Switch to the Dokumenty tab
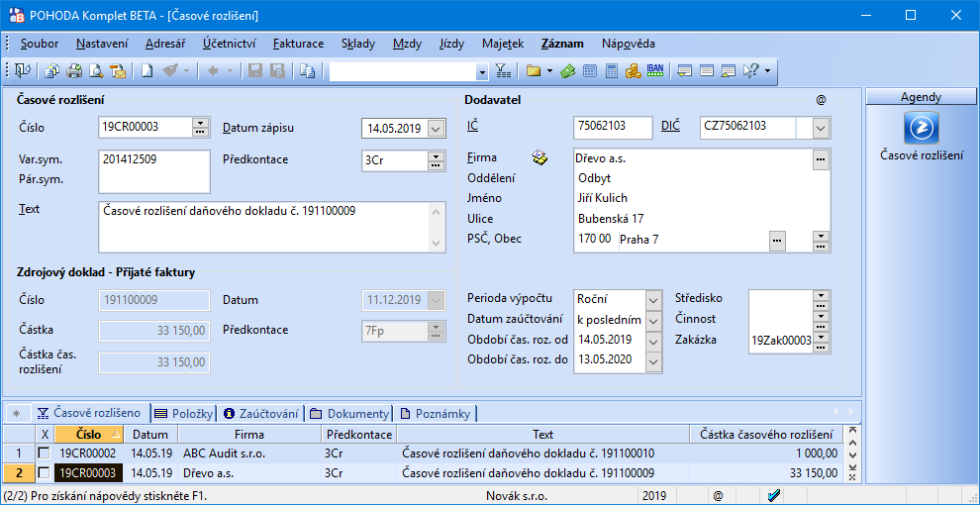The width and height of the screenshot is (980, 505). coord(349,413)
